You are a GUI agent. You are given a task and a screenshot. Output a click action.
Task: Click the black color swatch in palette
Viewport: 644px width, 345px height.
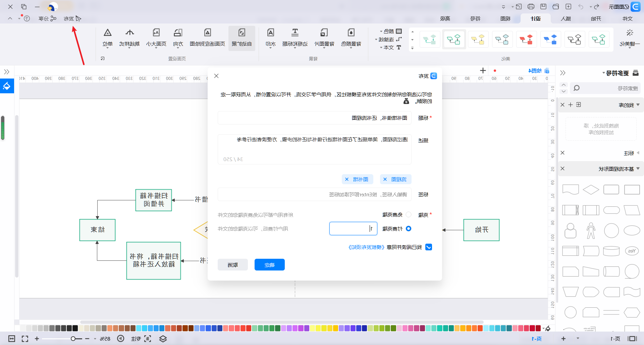75,328
